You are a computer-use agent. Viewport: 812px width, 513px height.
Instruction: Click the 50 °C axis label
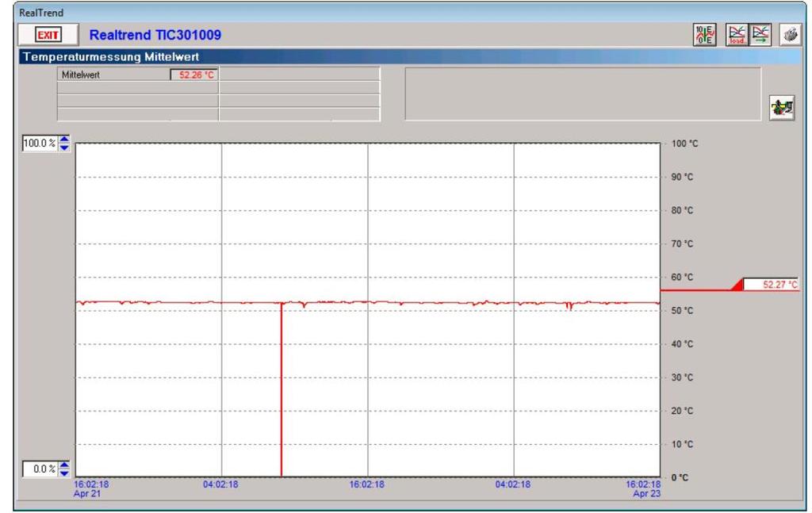tap(682, 311)
